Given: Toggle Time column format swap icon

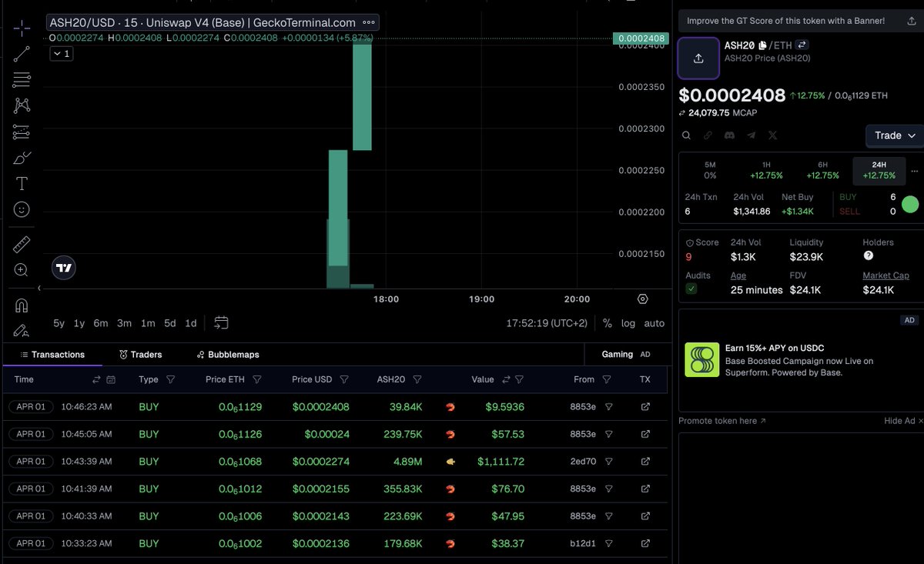Looking at the screenshot, I should point(97,379).
